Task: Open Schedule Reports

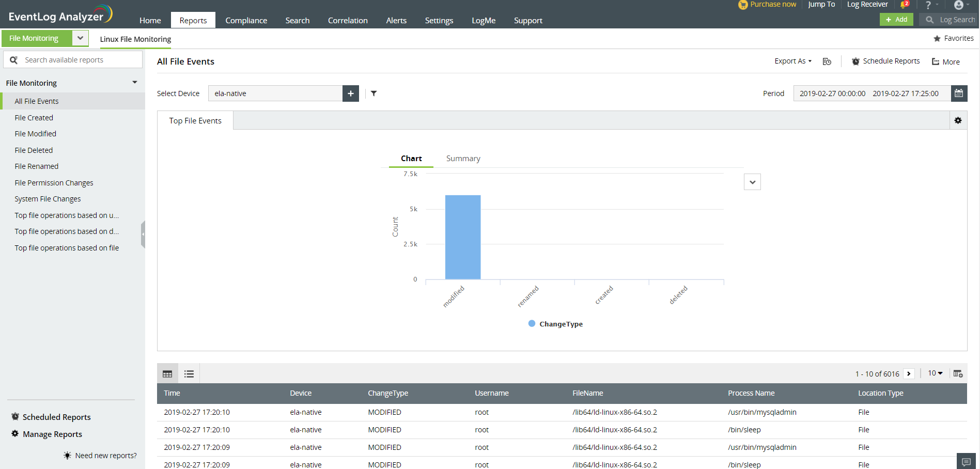Action: coord(885,61)
